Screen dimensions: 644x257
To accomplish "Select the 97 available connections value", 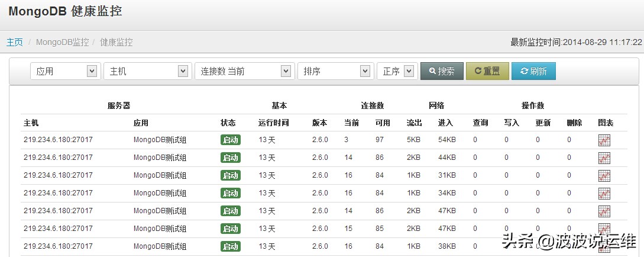I will tap(380, 140).
